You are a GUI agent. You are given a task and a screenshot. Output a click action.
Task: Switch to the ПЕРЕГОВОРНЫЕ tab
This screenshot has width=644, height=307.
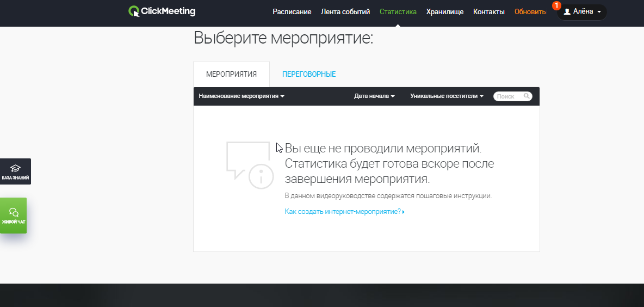pos(309,75)
